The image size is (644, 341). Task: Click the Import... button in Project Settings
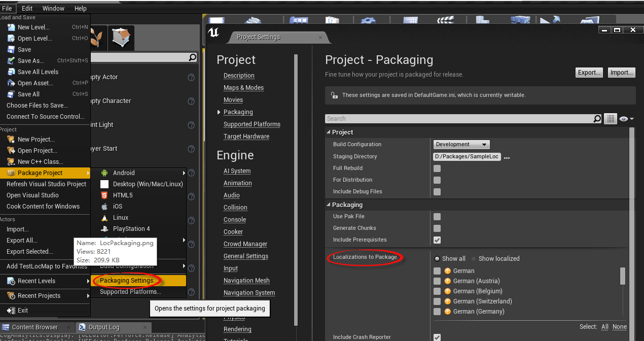click(x=622, y=73)
